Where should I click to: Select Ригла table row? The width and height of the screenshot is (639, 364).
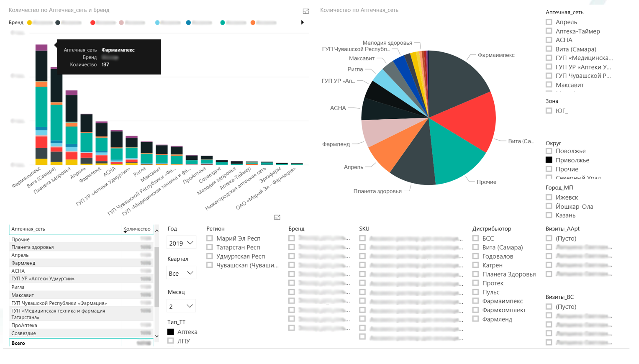coord(81,287)
